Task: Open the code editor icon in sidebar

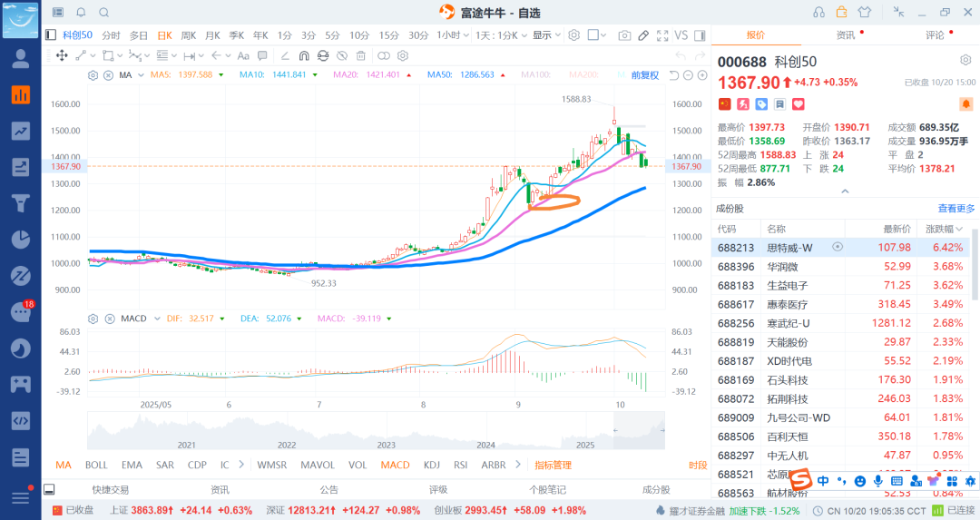Action: [21, 420]
